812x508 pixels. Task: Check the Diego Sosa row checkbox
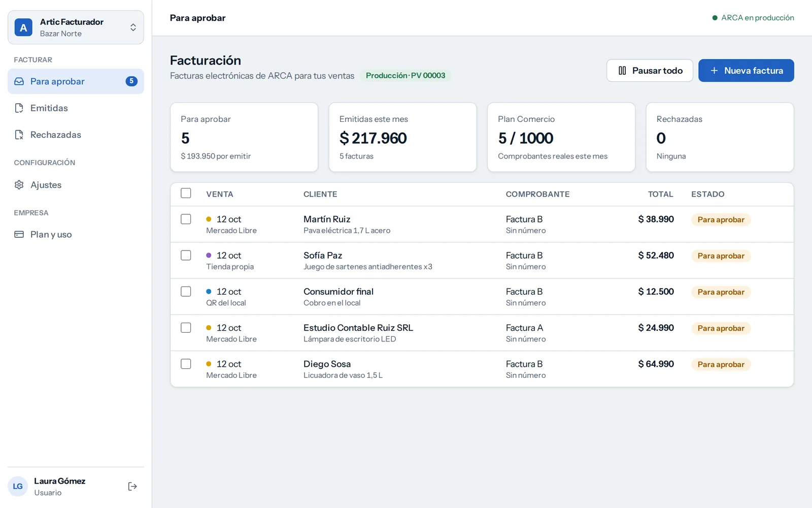point(186,364)
